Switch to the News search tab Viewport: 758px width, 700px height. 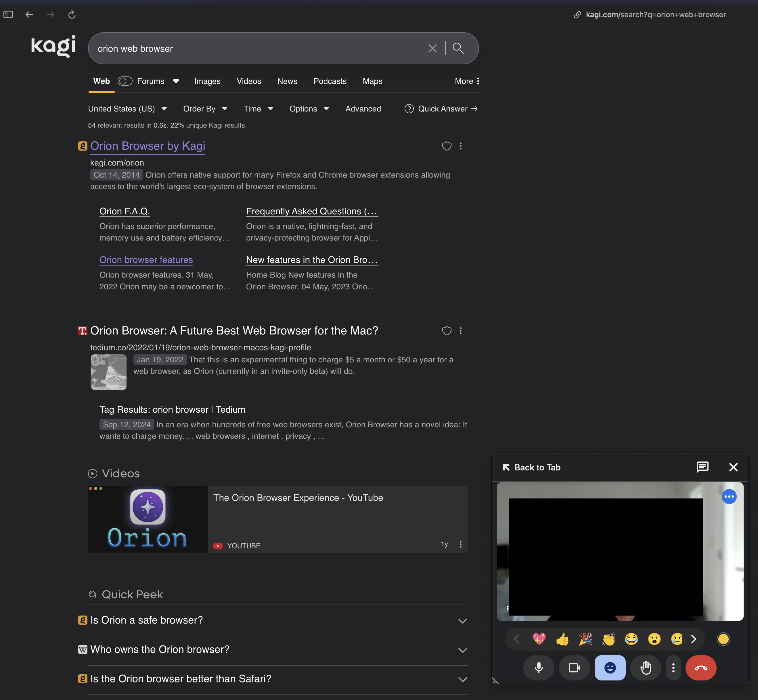(x=287, y=81)
